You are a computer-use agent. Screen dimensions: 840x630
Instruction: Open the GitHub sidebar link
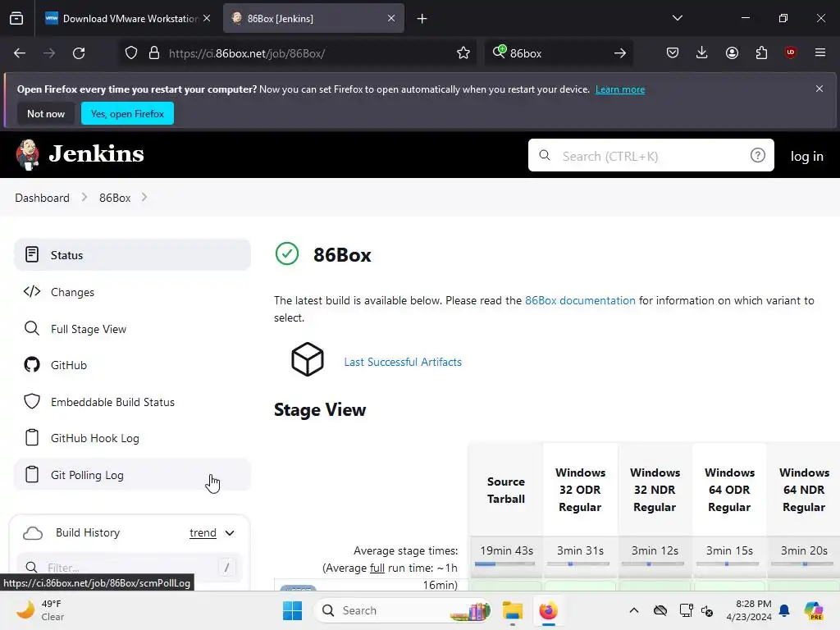(x=132, y=365)
